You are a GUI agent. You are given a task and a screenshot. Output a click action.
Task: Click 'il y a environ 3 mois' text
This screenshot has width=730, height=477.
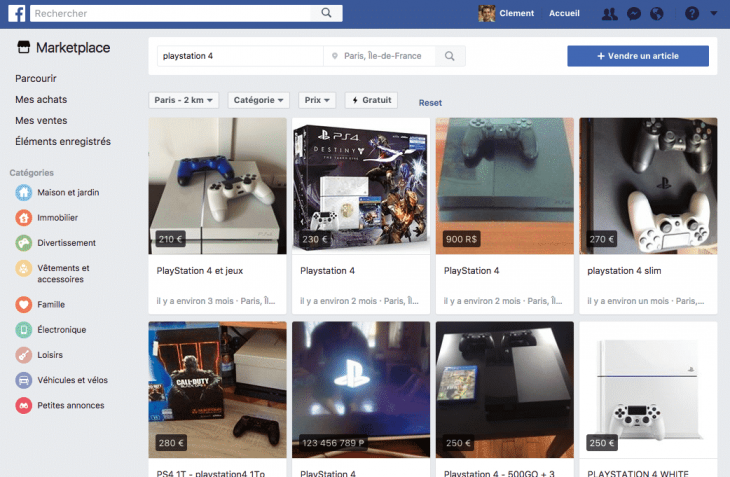195,301
